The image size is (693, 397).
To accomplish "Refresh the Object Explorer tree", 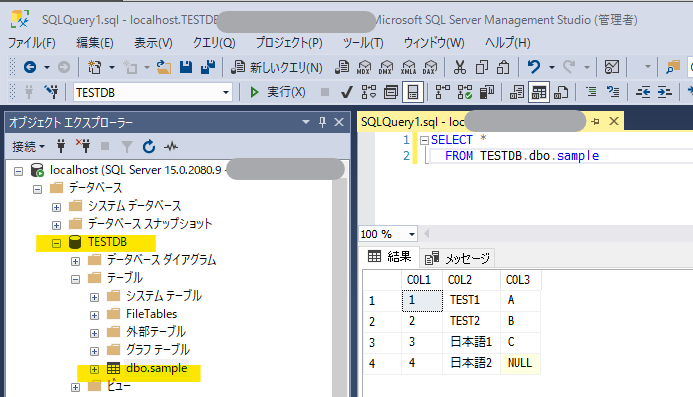I will pos(149,146).
